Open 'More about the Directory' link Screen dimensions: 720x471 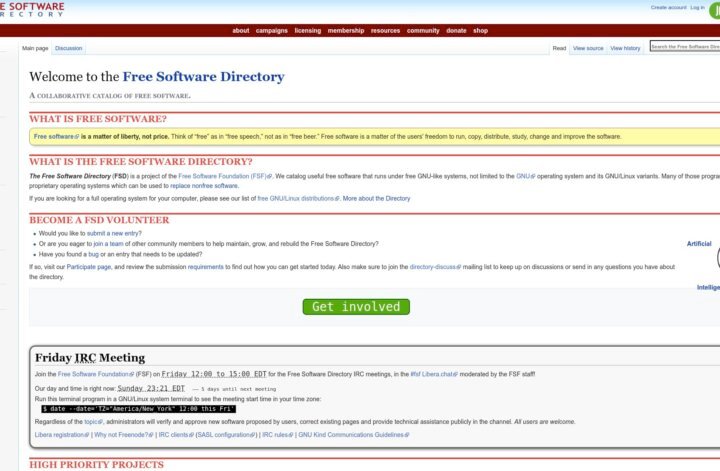click(x=376, y=198)
